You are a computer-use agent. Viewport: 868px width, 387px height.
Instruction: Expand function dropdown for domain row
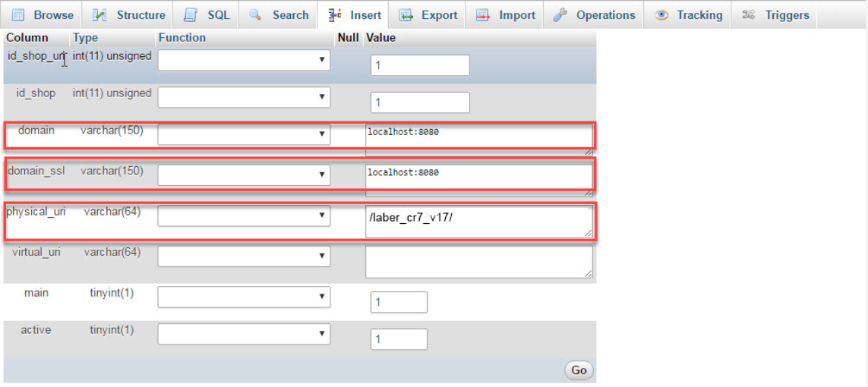click(x=244, y=134)
